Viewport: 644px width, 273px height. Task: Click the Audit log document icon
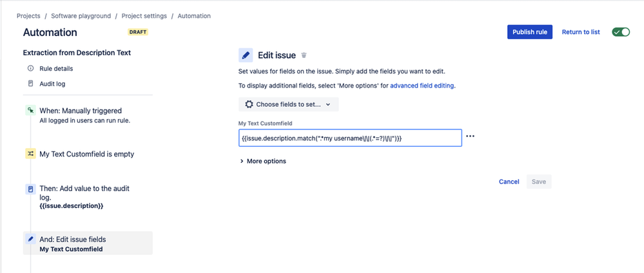tap(30, 84)
